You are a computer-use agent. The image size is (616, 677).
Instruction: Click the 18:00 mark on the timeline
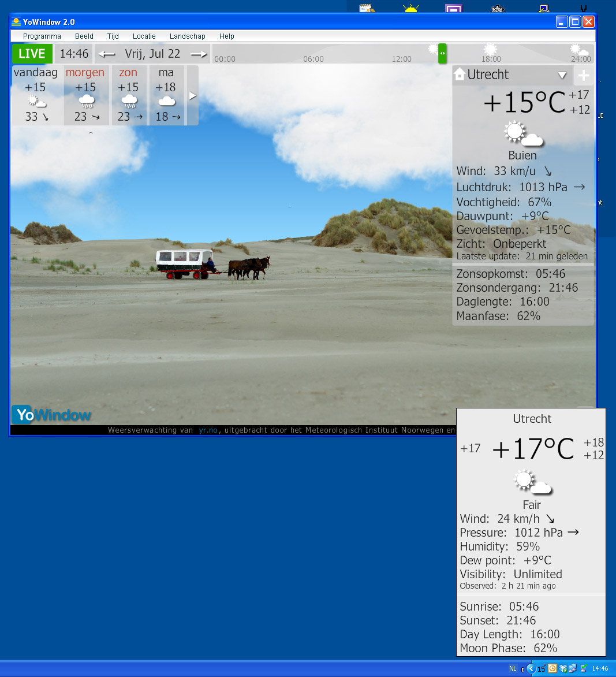(x=491, y=58)
